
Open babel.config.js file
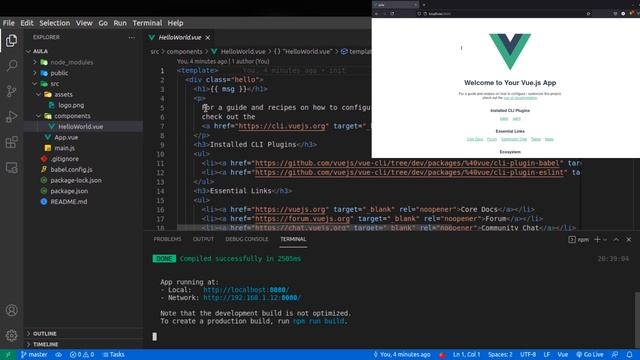71,169
